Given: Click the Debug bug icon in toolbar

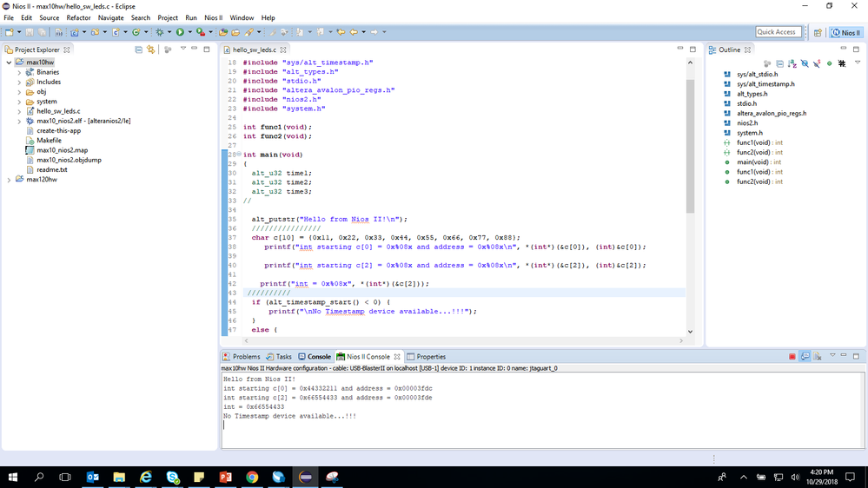Looking at the screenshot, I should pyautogui.click(x=159, y=32).
